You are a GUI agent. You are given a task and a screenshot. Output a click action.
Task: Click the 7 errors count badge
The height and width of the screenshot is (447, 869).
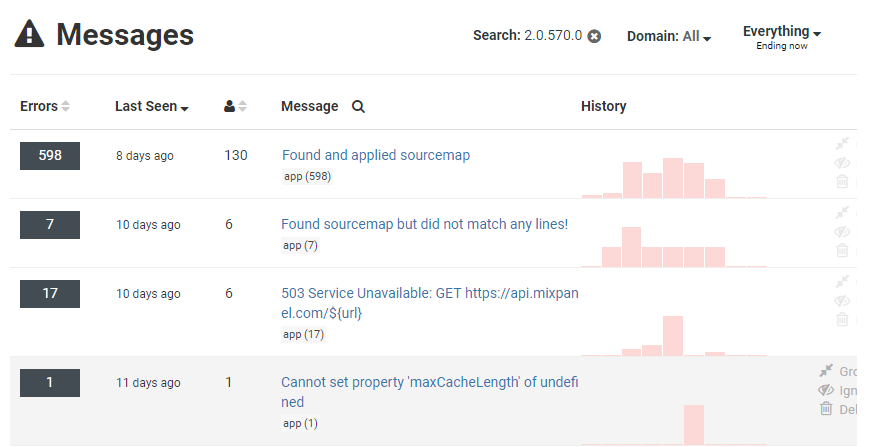pos(50,224)
